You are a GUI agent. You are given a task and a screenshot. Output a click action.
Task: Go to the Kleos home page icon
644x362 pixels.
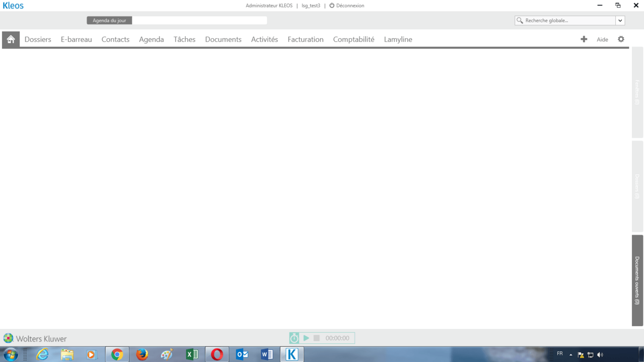pos(11,39)
